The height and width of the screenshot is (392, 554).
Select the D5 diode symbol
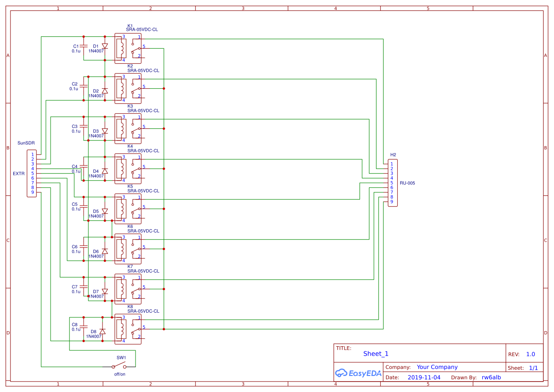coord(105,211)
